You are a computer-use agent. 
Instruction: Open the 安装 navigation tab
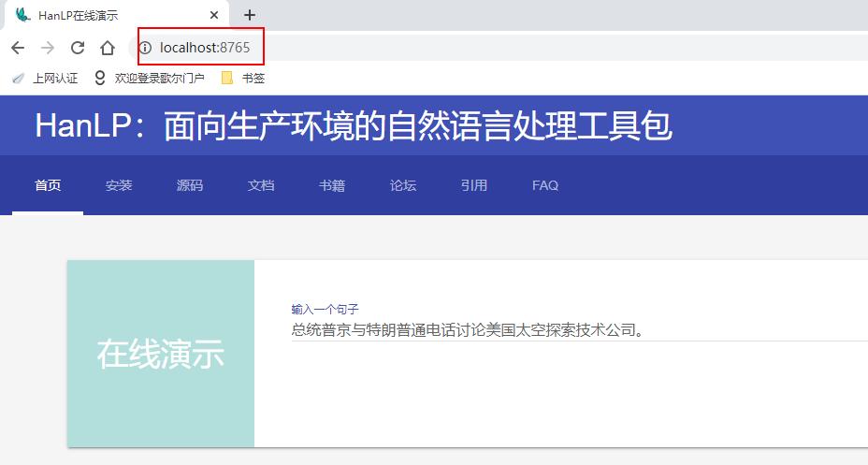[119, 185]
